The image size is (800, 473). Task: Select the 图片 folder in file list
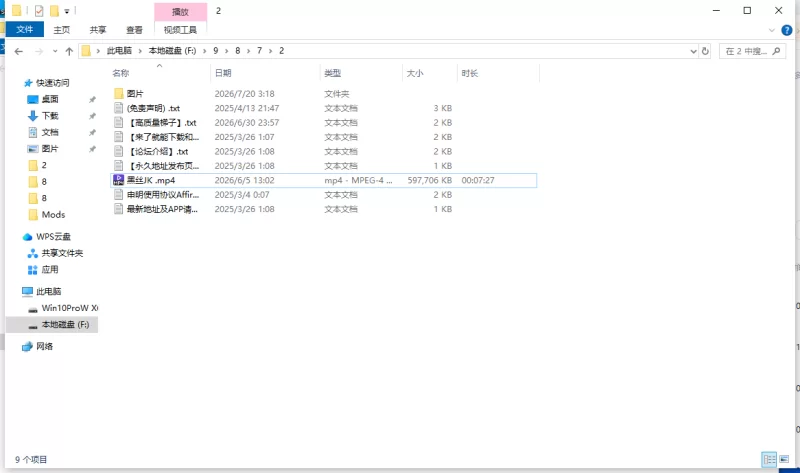point(135,94)
